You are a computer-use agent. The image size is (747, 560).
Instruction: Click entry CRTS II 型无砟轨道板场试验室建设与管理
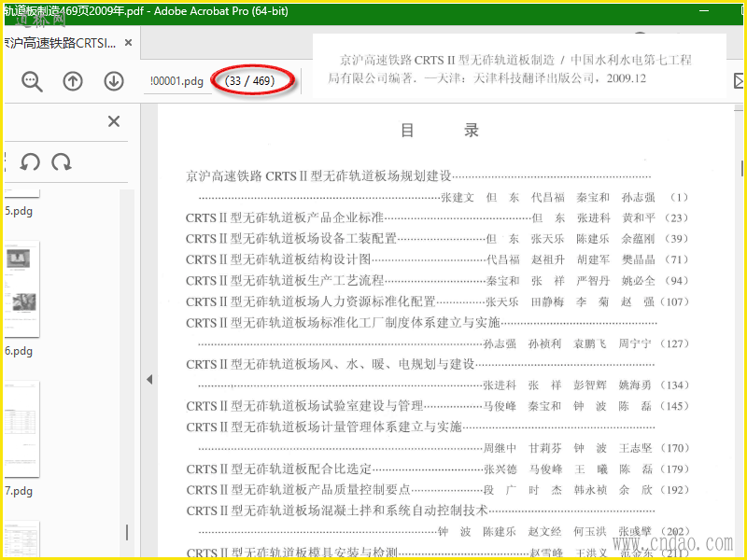click(x=304, y=406)
